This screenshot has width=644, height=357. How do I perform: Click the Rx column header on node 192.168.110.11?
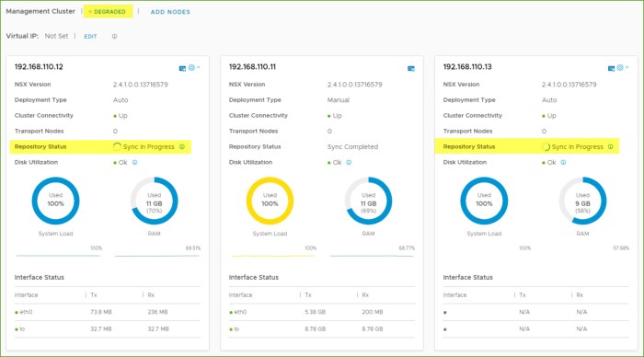[x=365, y=295]
